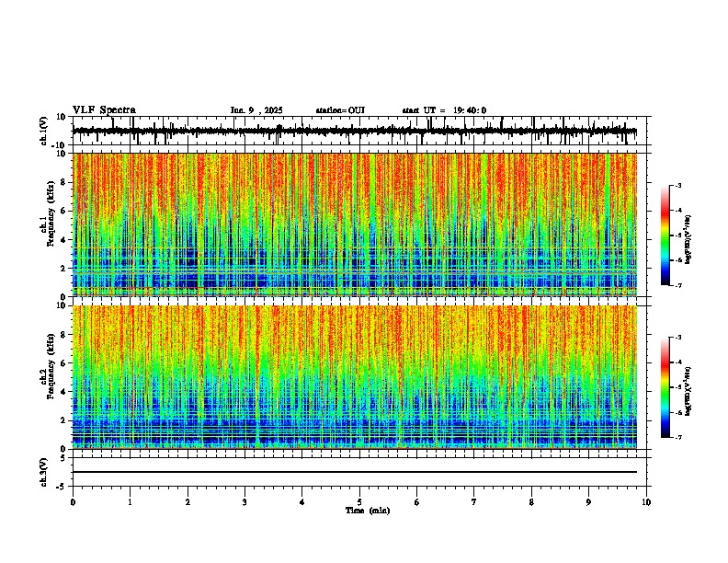The width and height of the screenshot is (728, 563).
Task: Click the '8' kHz tick on ch.1 frequency axis
Action: coord(64,182)
